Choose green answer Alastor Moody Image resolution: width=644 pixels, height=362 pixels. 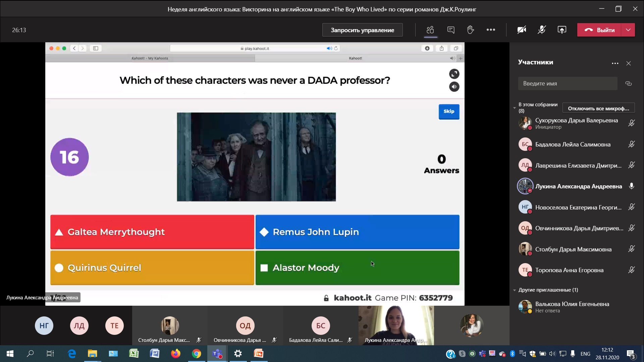coord(357,267)
